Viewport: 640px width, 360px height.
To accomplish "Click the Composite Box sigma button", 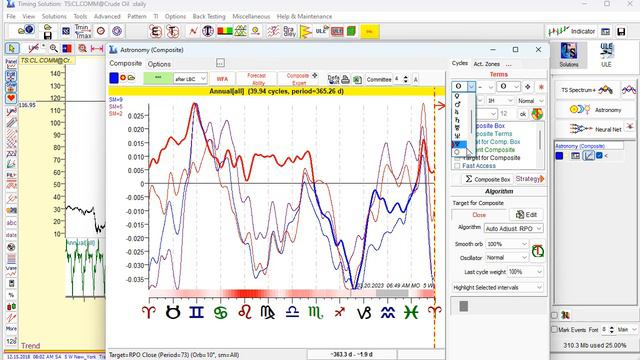I will pyautogui.click(x=487, y=179).
